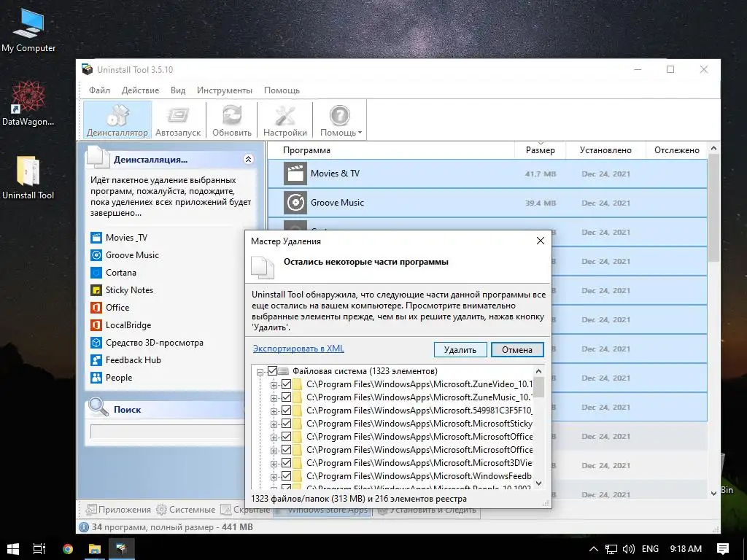This screenshot has height=560, width=747.
Task: Close the Мастер Удаления dialog
Action: pyautogui.click(x=541, y=241)
